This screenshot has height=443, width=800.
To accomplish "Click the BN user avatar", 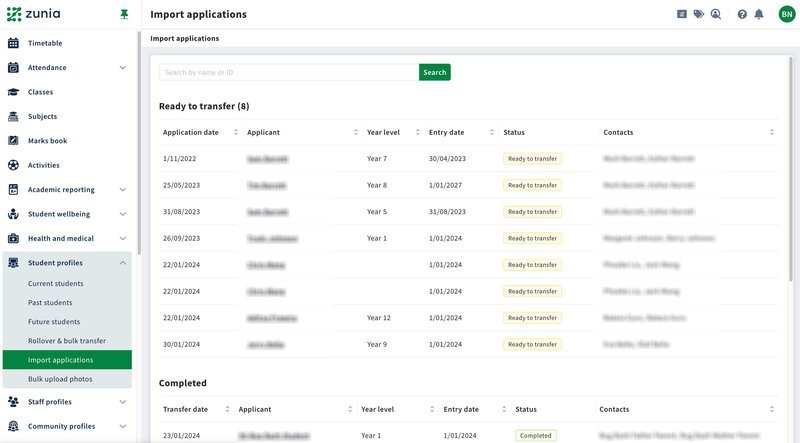I will pos(786,14).
